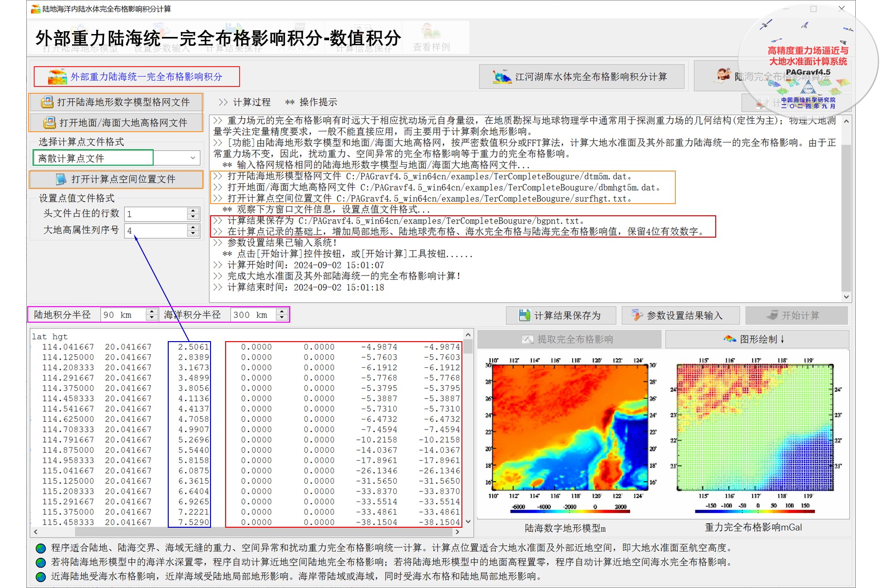
Task: Click the data table's scroll-right arrow
Action: click(457, 532)
